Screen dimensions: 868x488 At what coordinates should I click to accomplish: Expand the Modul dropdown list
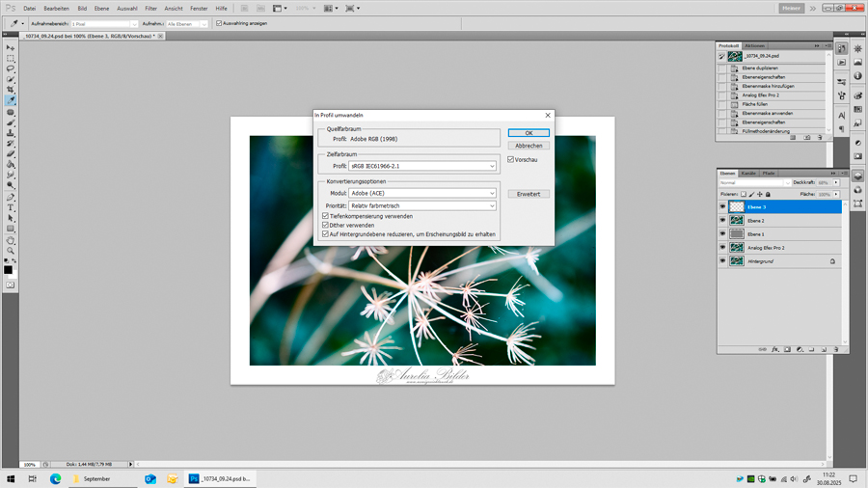tap(422, 194)
